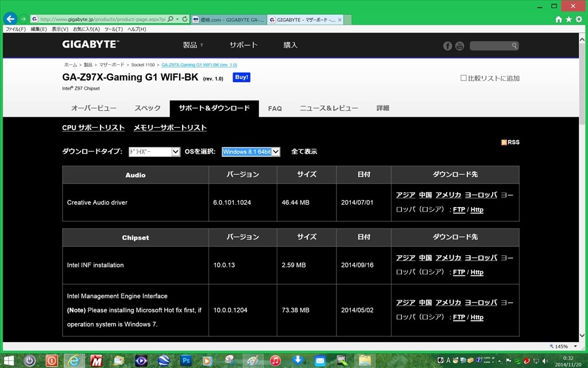Switch to the ニュース&レビュー tab
The image size is (588, 368).
point(329,108)
